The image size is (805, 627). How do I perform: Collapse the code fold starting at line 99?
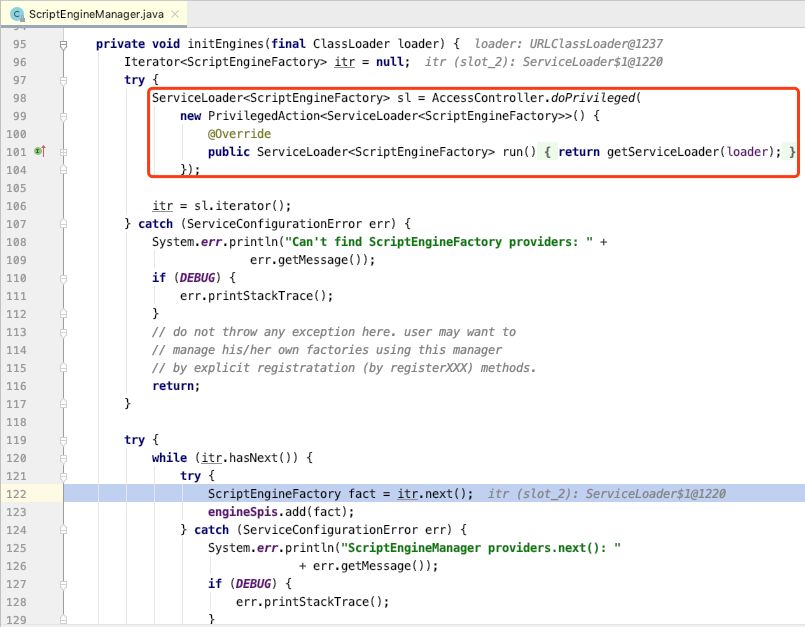coord(65,116)
